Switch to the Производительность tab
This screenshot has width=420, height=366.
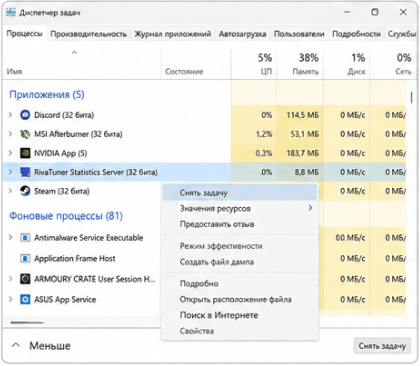(89, 34)
